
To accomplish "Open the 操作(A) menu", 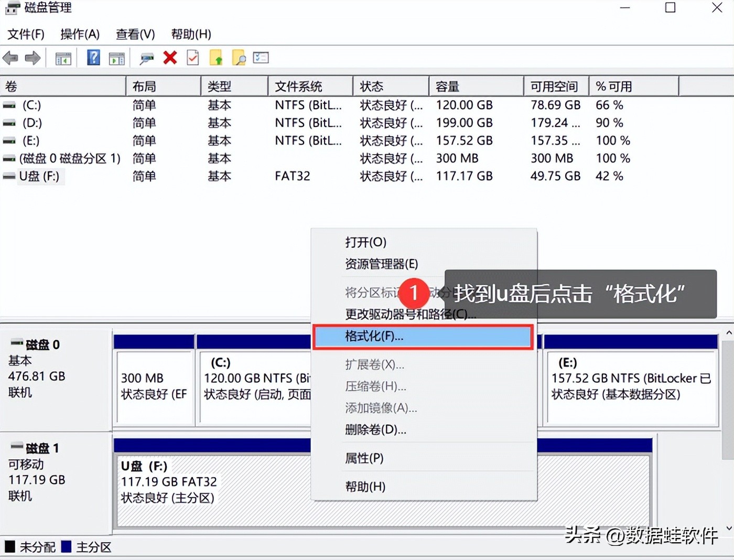I will (80, 34).
